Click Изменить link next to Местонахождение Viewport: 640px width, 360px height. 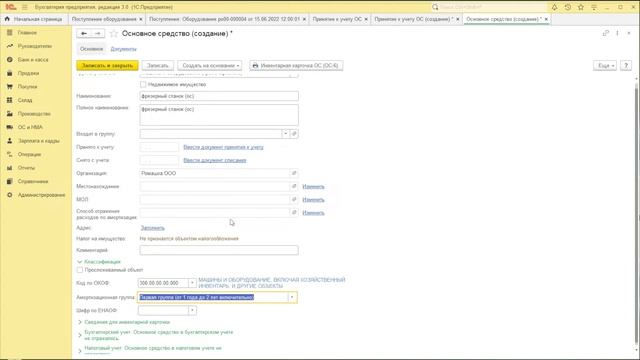click(x=313, y=187)
